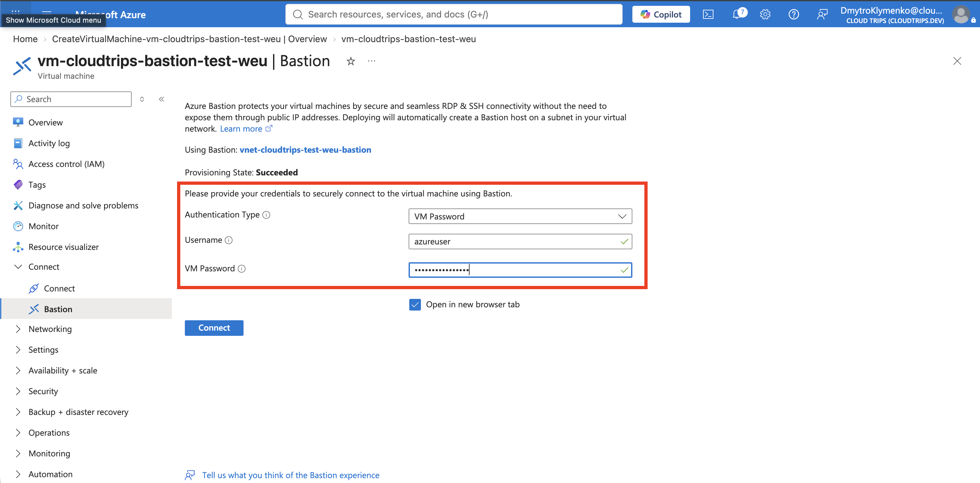
Task: Favorite this page with the star icon
Action: [x=351, y=61]
